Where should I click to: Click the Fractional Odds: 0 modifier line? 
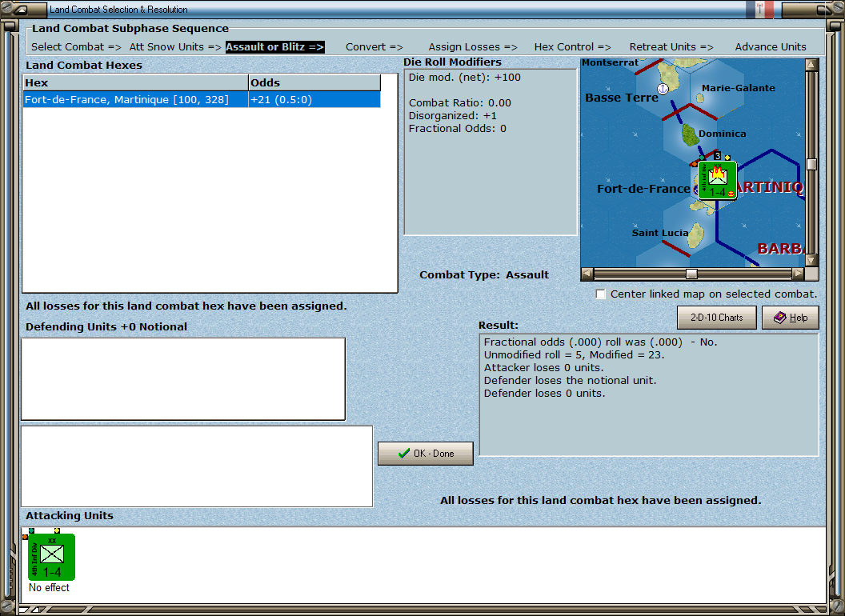[x=458, y=129]
